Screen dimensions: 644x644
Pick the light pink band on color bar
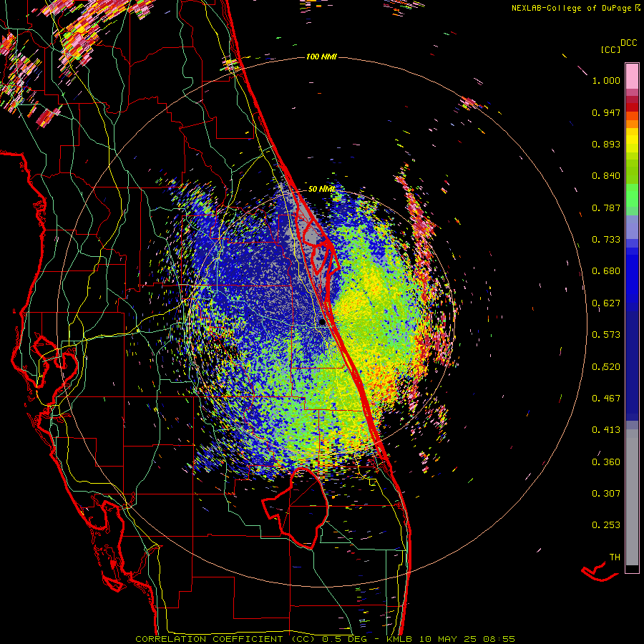[632, 76]
